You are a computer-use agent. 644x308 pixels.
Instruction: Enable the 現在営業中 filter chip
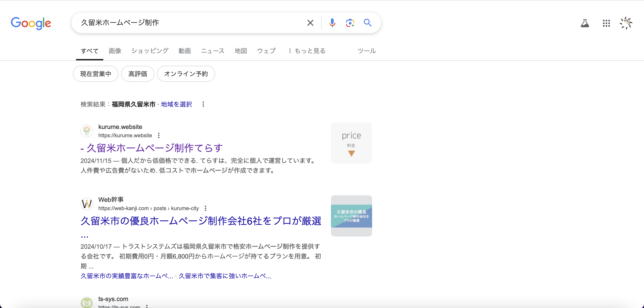[95, 74]
